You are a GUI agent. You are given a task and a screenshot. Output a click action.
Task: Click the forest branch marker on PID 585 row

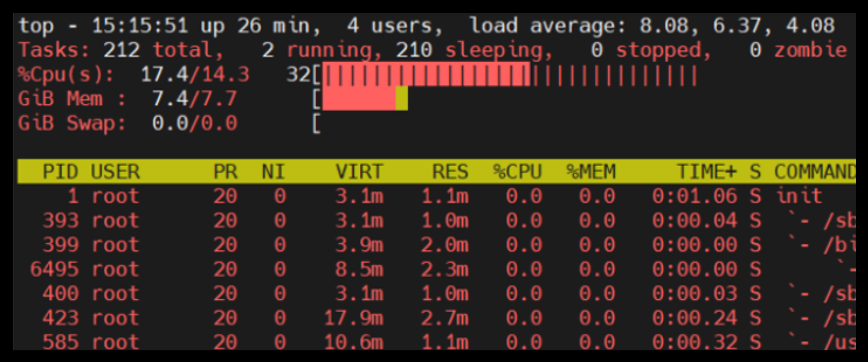799,341
